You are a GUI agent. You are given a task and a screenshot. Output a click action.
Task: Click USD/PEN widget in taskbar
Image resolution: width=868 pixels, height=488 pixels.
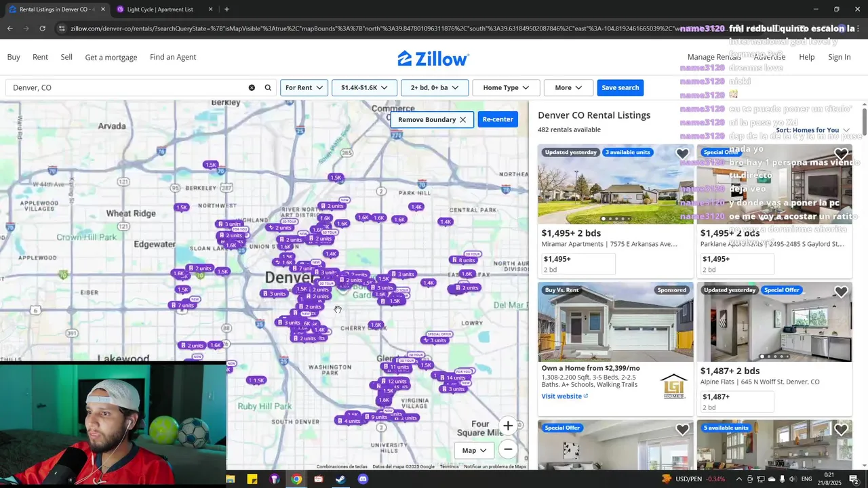[x=694, y=479]
